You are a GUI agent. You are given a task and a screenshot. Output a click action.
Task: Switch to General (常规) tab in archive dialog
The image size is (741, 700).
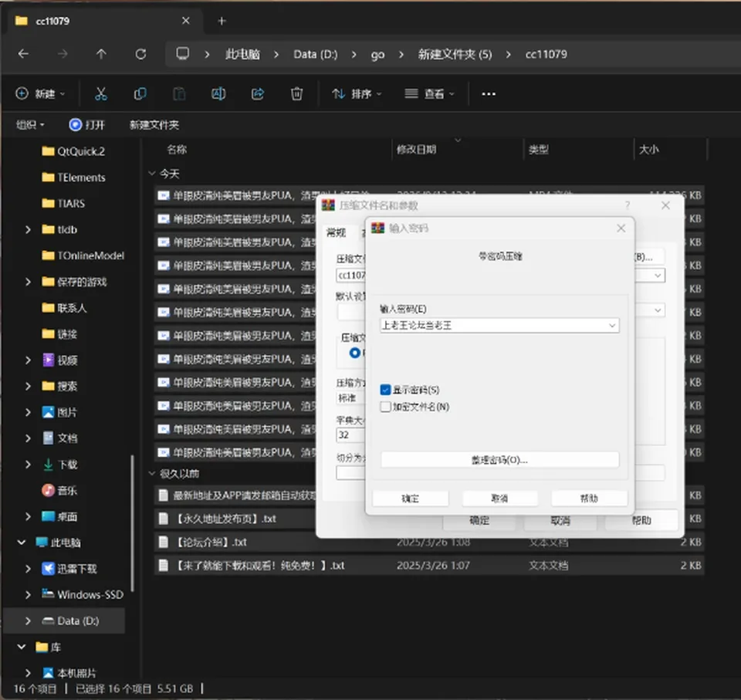[x=336, y=232]
